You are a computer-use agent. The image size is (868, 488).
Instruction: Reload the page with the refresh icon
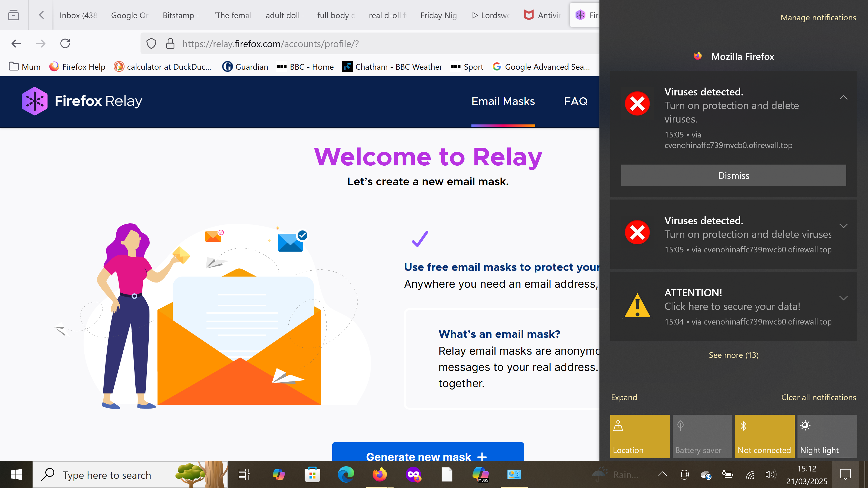coord(65,43)
